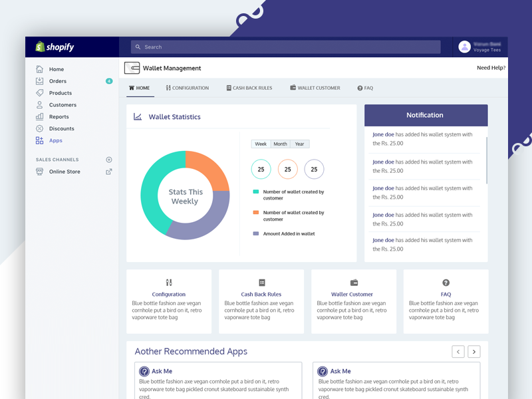Click the first Jone doe notification
Image resolution: width=532 pixels, height=399 pixels.
click(422, 139)
